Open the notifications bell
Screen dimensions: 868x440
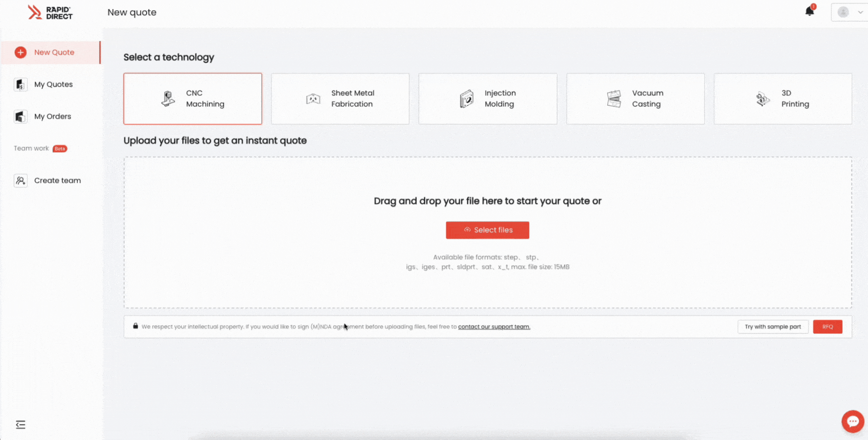tap(810, 11)
